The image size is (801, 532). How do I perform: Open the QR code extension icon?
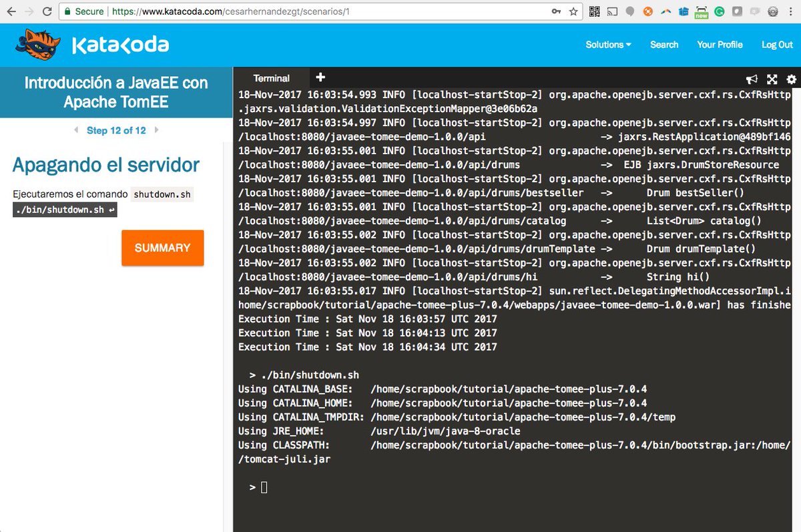tap(594, 11)
